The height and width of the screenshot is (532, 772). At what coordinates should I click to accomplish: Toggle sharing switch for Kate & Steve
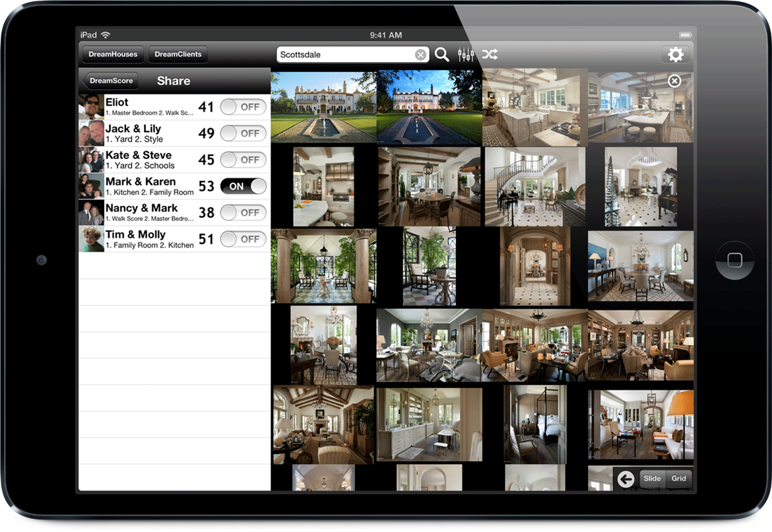point(243,160)
